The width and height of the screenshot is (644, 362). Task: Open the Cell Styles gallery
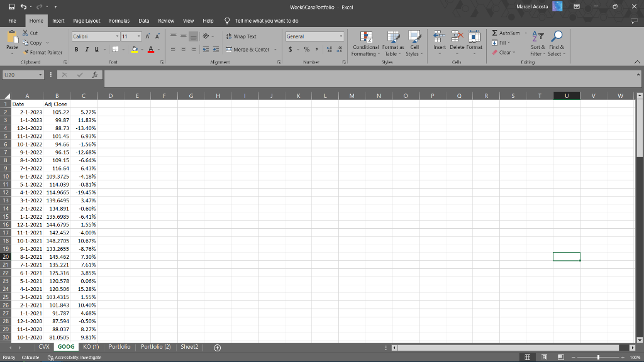click(414, 43)
